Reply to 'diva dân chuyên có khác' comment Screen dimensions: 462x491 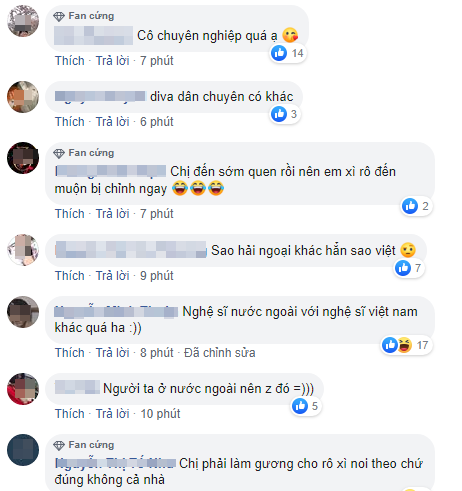point(112,122)
